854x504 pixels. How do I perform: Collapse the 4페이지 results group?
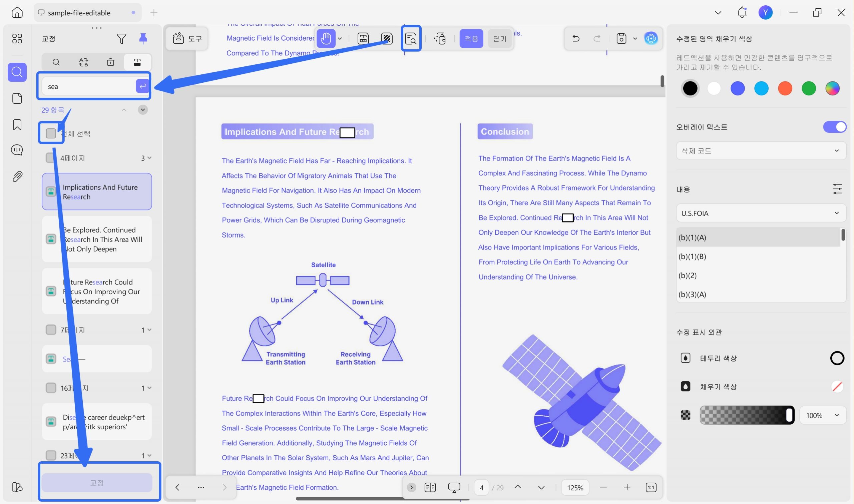(x=149, y=157)
